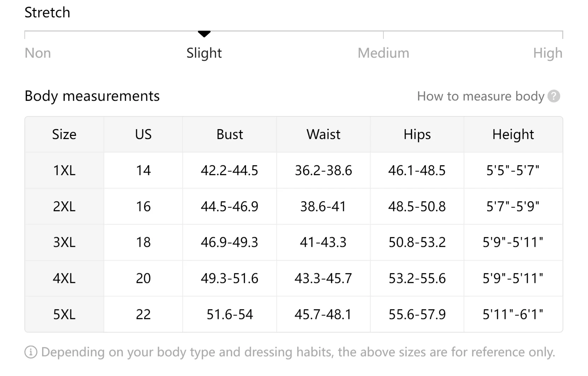Click the Bust column header
This screenshot has height=376, width=588.
click(230, 134)
